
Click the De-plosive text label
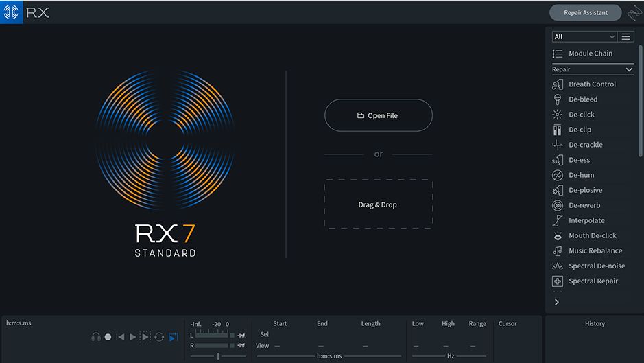pyautogui.click(x=585, y=190)
